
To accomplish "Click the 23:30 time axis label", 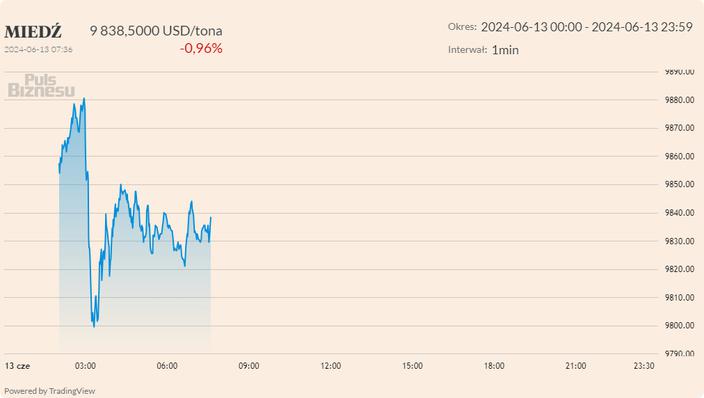I will click(x=644, y=366).
